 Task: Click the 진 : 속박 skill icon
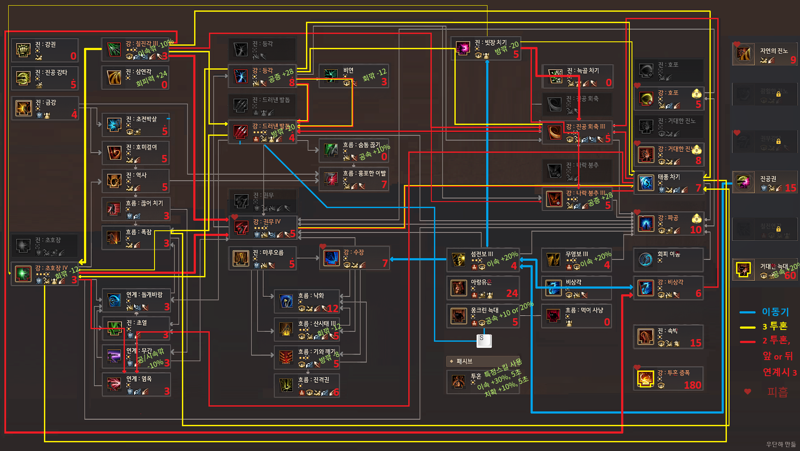(646, 337)
